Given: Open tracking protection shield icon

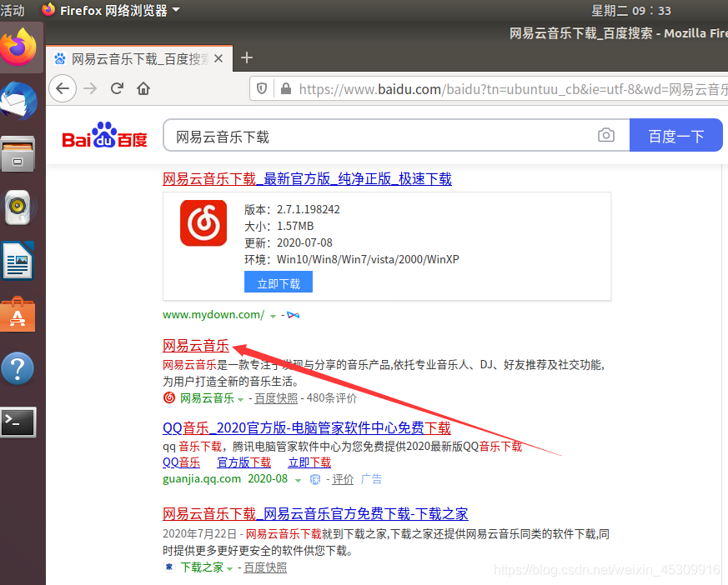Looking at the screenshot, I should coord(262,88).
